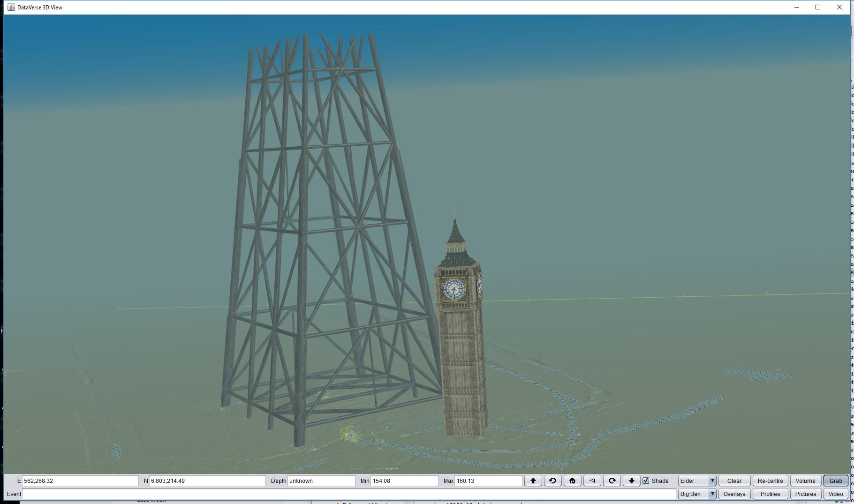Open the Big Ben dropdown
Screen dimensions: 854x504
[697, 494]
